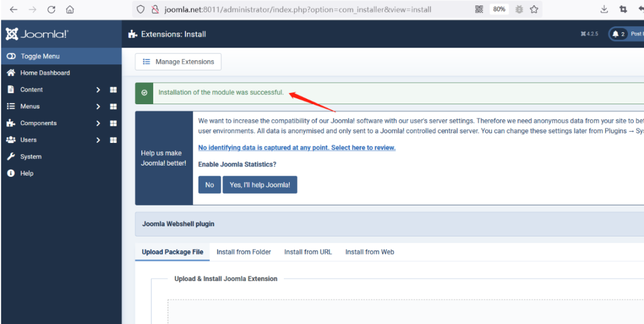Open the Content dashboard grid icon
The image size is (644, 324).
click(113, 90)
